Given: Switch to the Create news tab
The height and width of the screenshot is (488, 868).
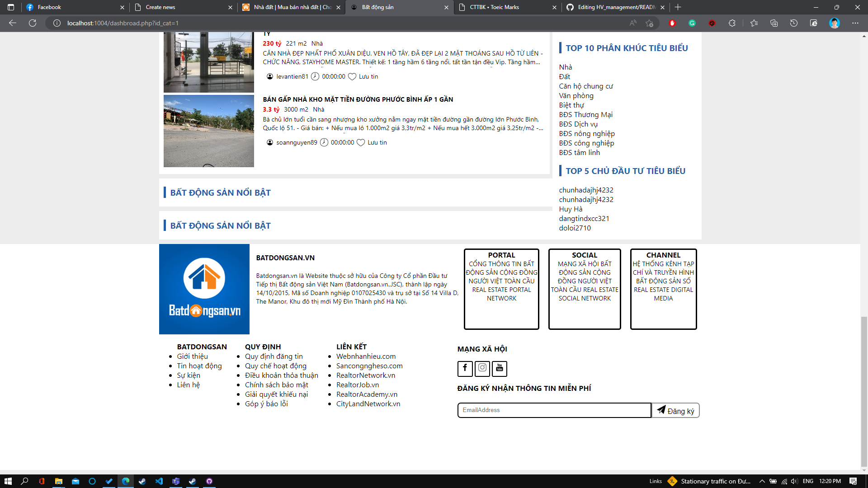Looking at the screenshot, I should click(160, 7).
